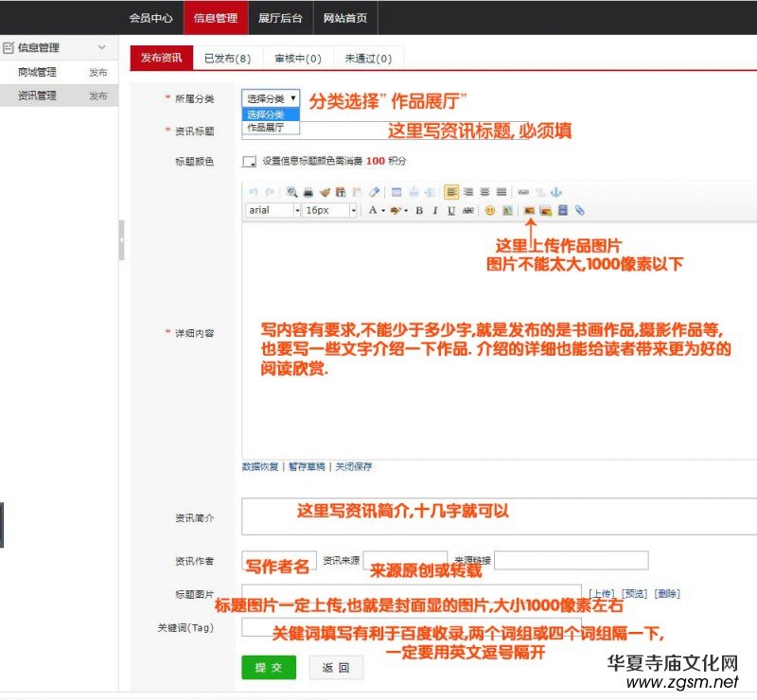The height and width of the screenshot is (700, 757).
Task: Click the eraser clear-formatting icon
Action: (x=374, y=192)
